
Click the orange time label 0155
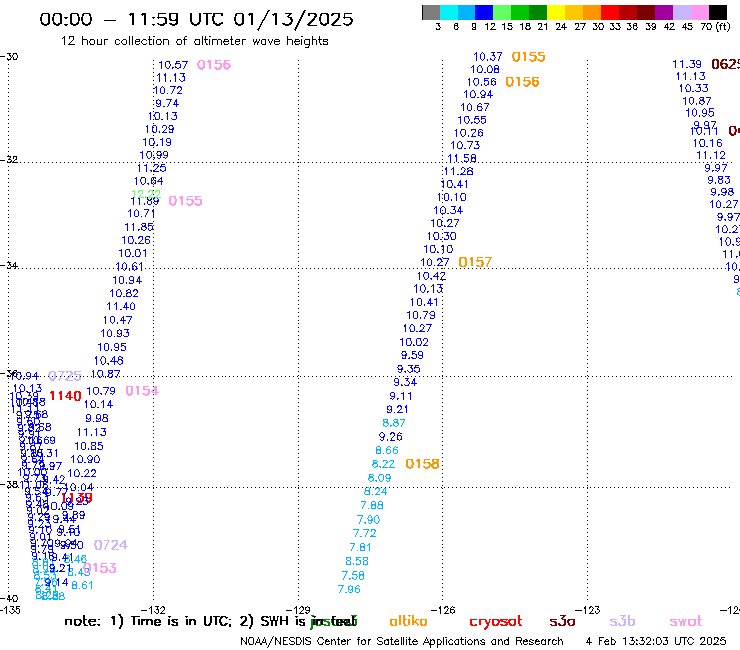pos(529,57)
